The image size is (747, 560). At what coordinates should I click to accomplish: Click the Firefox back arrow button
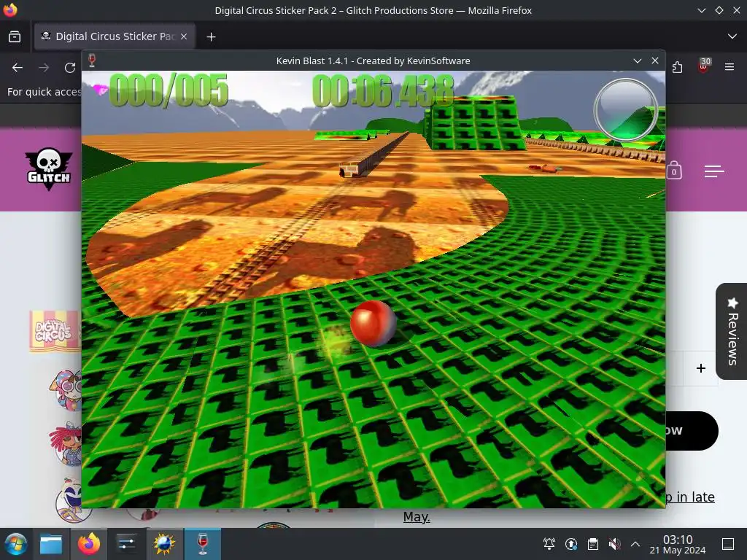(18, 68)
